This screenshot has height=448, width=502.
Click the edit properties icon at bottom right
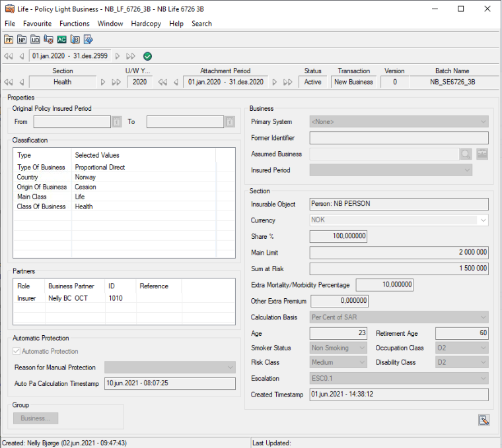coord(484,420)
